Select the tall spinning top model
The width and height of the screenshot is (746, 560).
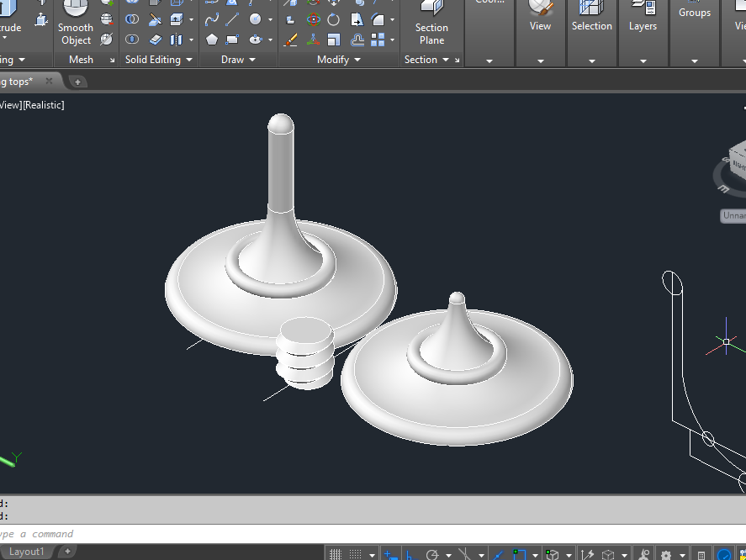pyautogui.click(x=281, y=235)
